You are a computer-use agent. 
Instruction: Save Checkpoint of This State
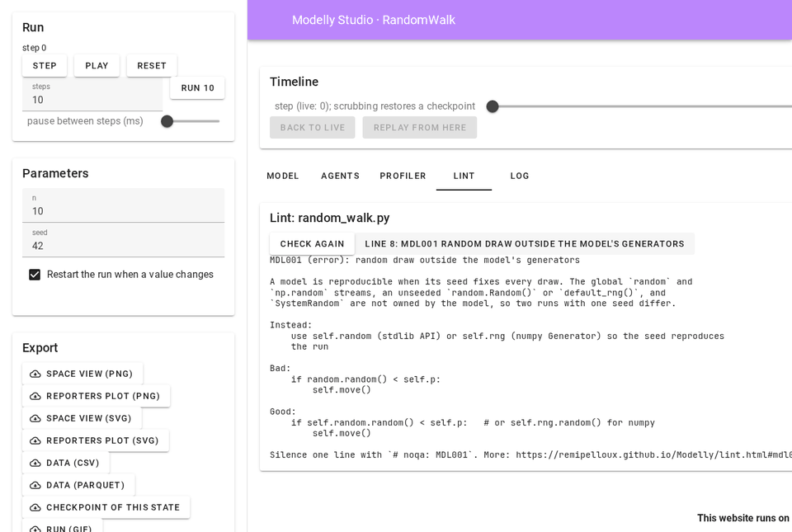pos(106,507)
